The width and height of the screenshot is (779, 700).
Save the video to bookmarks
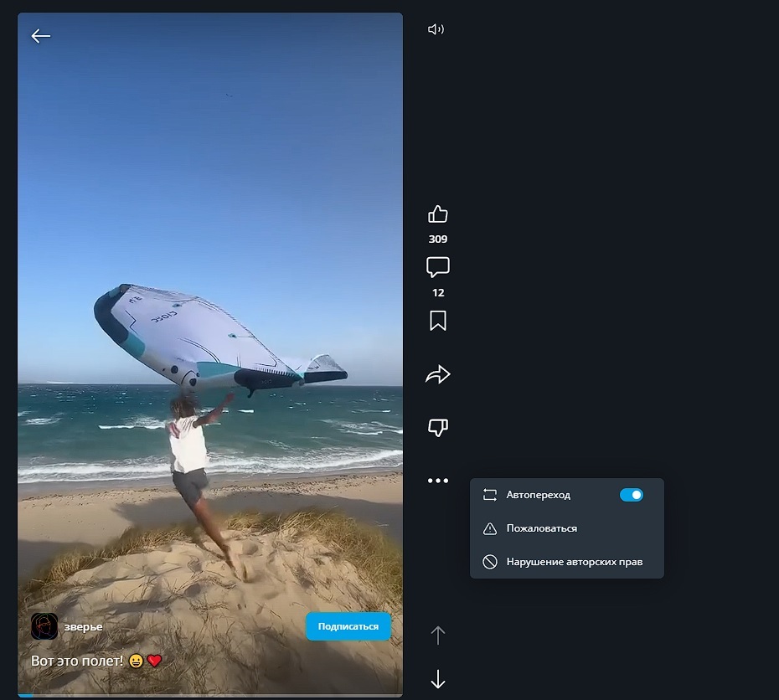437,321
